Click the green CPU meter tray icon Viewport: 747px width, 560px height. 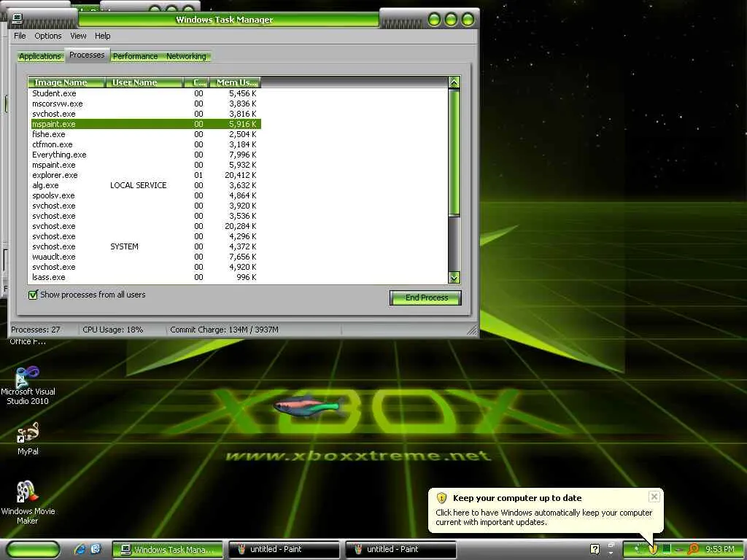pos(667,549)
